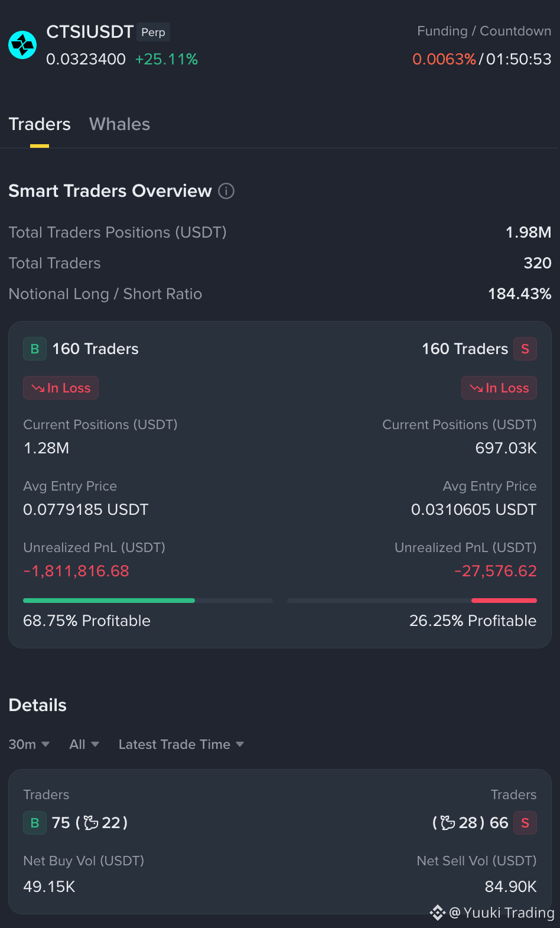The image size is (560, 928).
Task: Click the Perp label badge
Action: click(x=153, y=32)
